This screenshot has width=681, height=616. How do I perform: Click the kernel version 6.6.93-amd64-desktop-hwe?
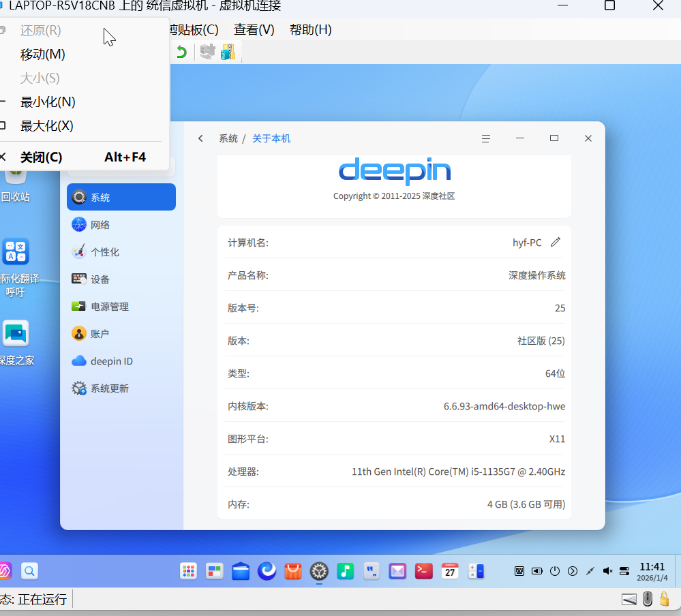[504, 406]
